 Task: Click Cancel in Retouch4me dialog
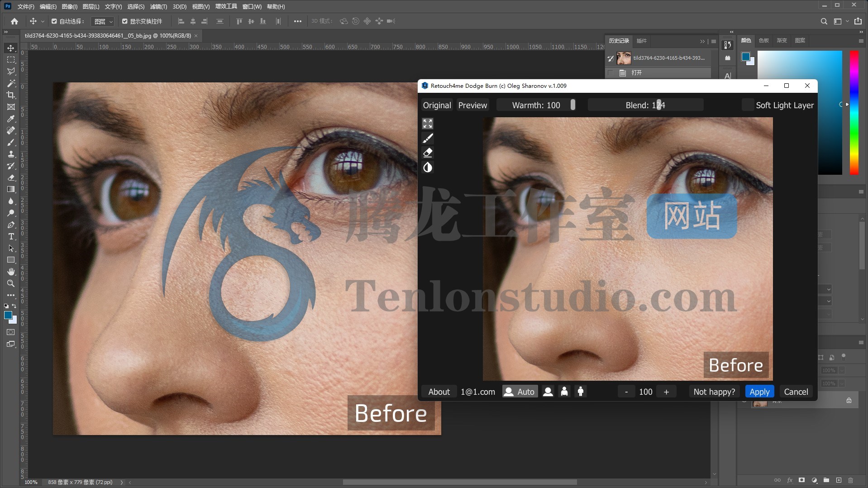tap(796, 392)
